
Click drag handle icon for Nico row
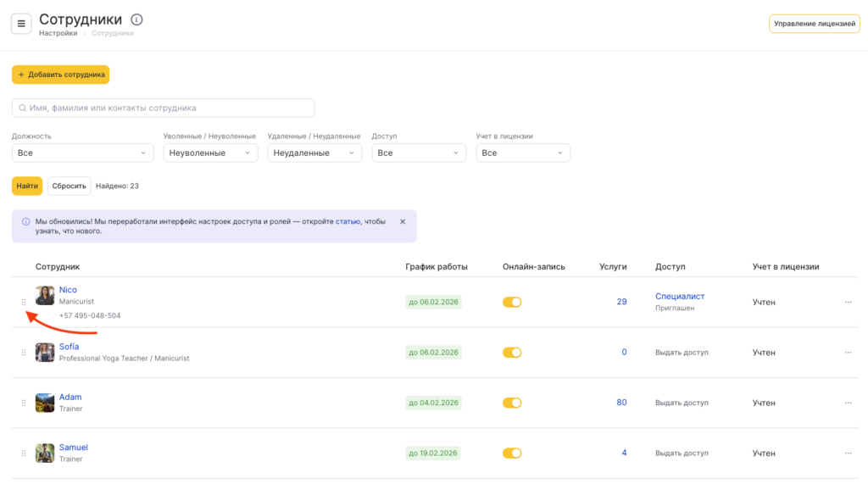(x=24, y=303)
